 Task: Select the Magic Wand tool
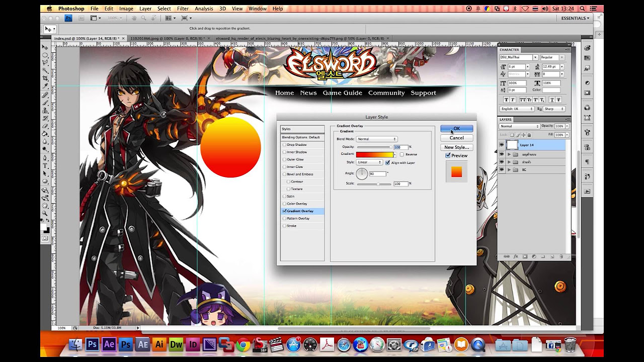[45, 70]
